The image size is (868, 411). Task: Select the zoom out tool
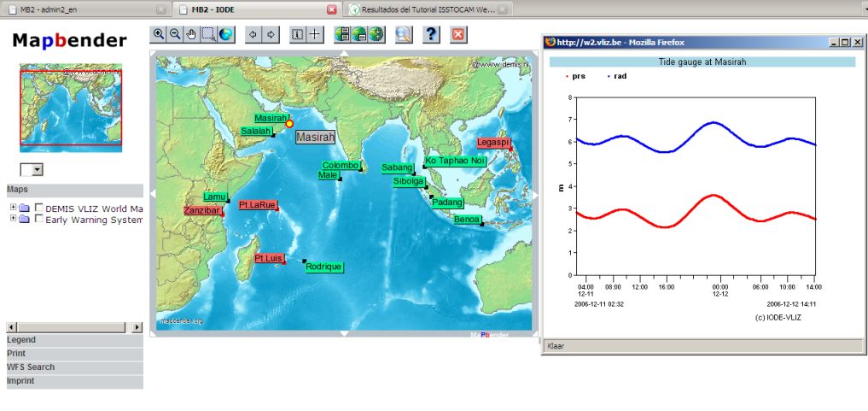click(175, 34)
